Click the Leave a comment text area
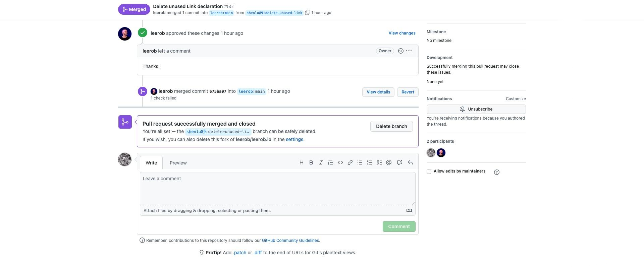Viewport: 644px width, 268px height. [x=277, y=188]
